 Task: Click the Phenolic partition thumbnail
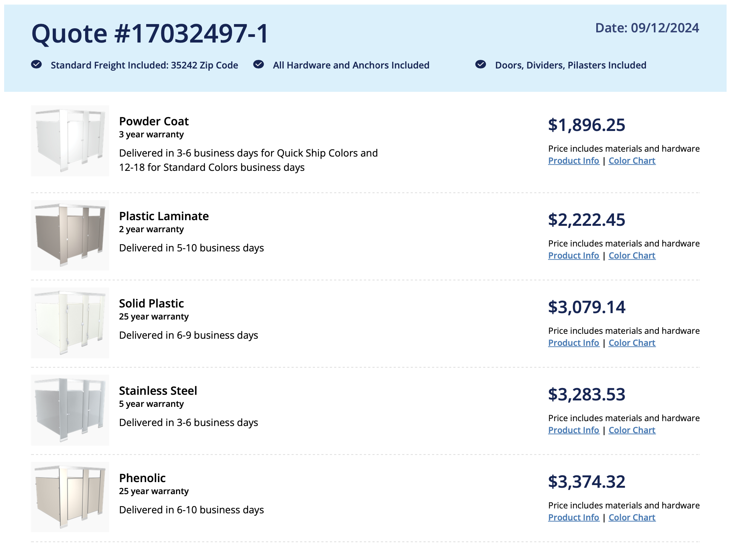pyautogui.click(x=70, y=497)
